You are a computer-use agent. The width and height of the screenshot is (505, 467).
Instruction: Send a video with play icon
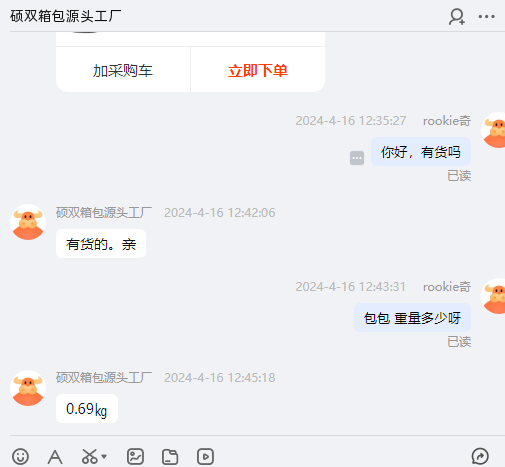(x=205, y=456)
